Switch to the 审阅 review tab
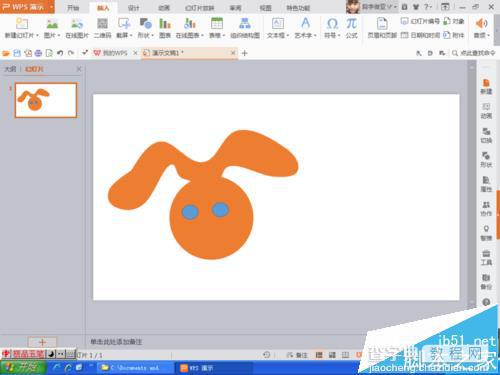Image resolution: width=500 pixels, height=375 pixels. click(x=235, y=7)
